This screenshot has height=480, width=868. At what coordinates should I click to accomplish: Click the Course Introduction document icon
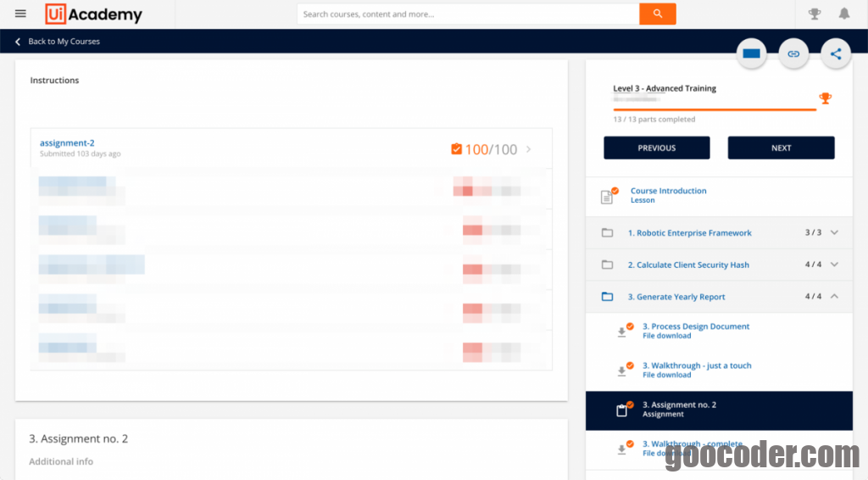608,196
